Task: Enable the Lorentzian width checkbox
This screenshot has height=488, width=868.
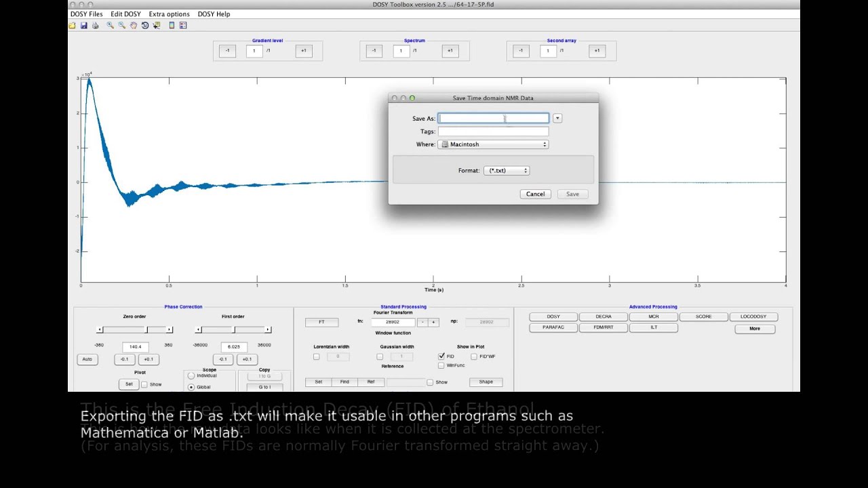Action: coord(316,357)
